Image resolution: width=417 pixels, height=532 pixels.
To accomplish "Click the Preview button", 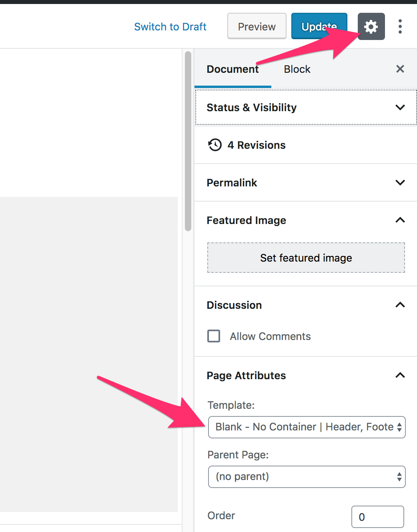I will point(257,26).
